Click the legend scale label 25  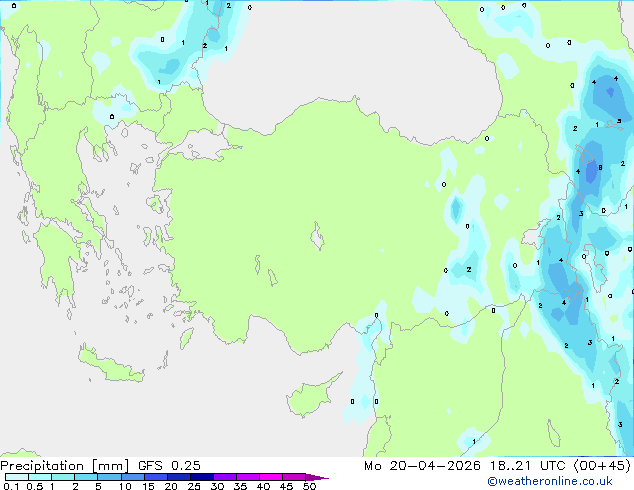194,486
